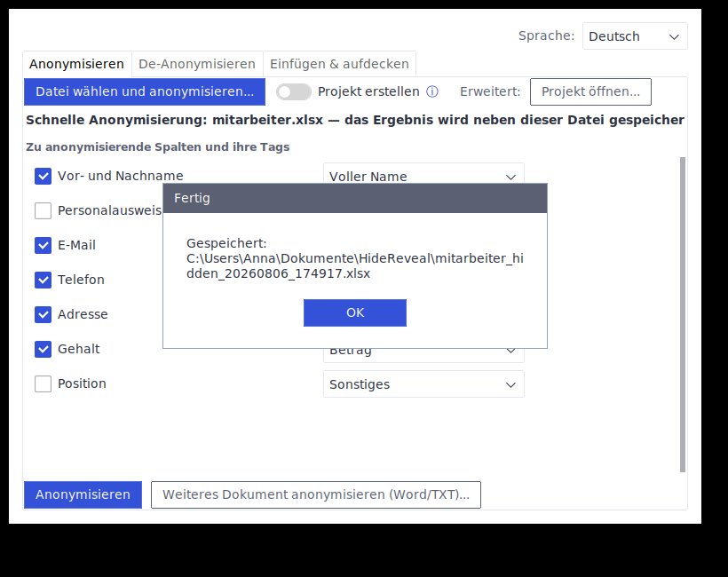Confirm the Fertig dialog with OK
Viewport: 728px width, 577px height.
355,312
